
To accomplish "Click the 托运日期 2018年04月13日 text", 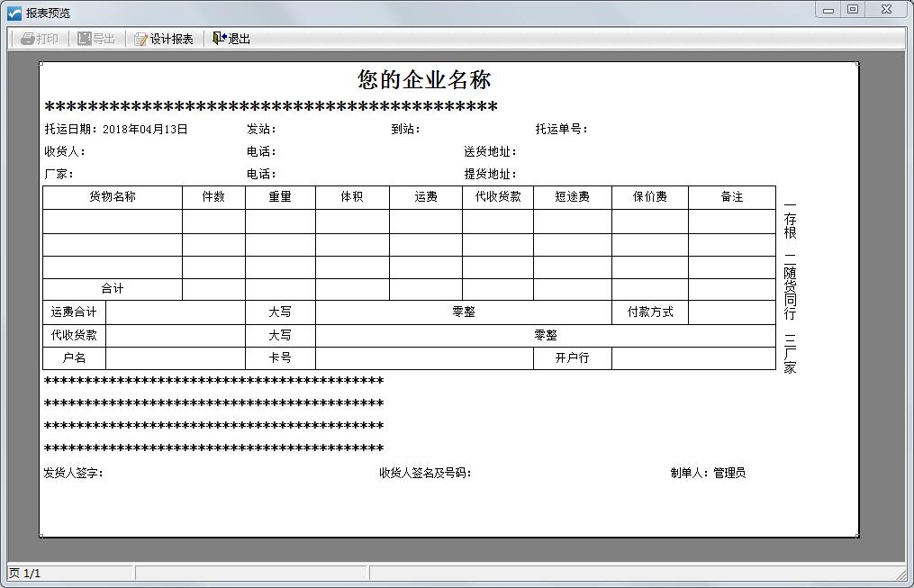I will pyautogui.click(x=116, y=130).
